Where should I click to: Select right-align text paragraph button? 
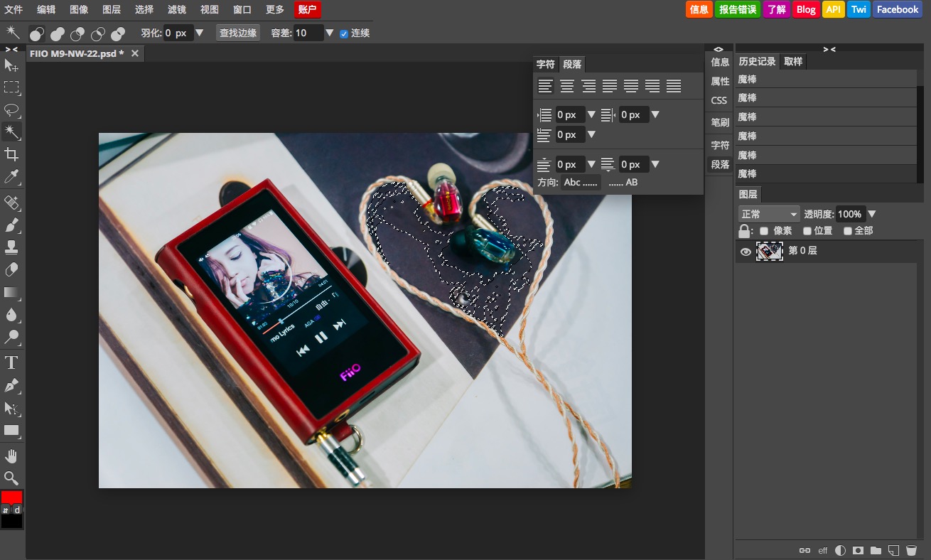pyautogui.click(x=588, y=86)
